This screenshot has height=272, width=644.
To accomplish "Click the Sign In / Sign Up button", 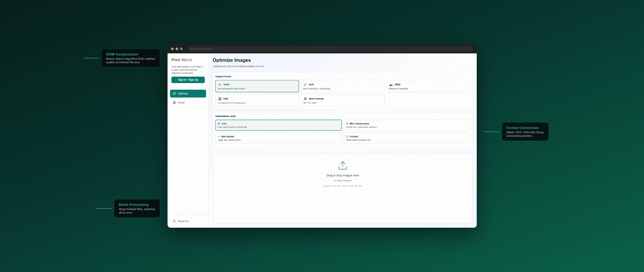I will tap(188, 80).
